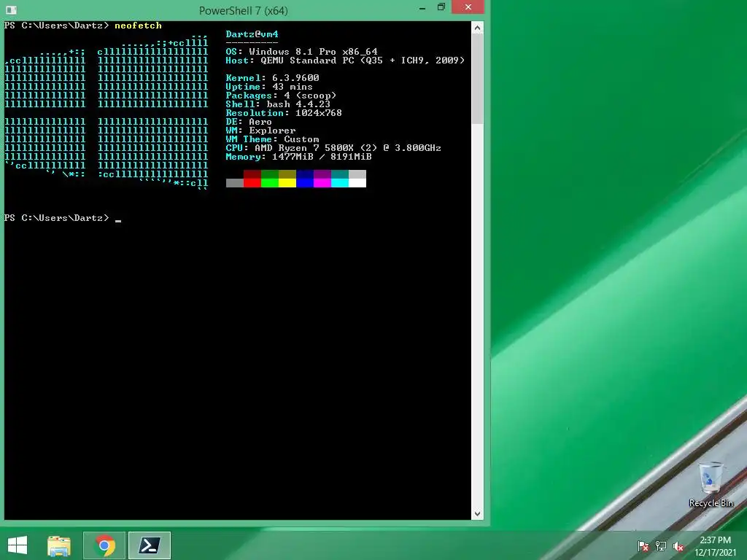Click the PowerShell vertical scrollbar thumb
Image resolution: width=747 pixels, height=560 pixels.
[477, 79]
